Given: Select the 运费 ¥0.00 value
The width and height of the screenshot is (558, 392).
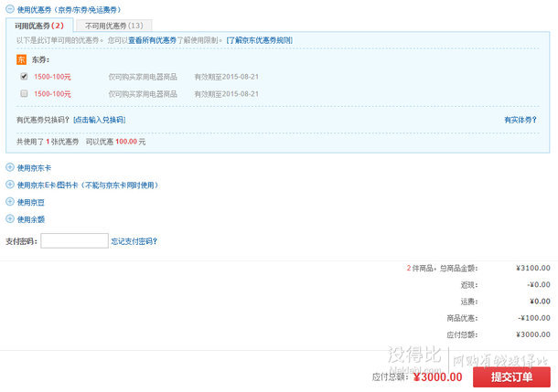Looking at the screenshot, I should [x=540, y=302].
